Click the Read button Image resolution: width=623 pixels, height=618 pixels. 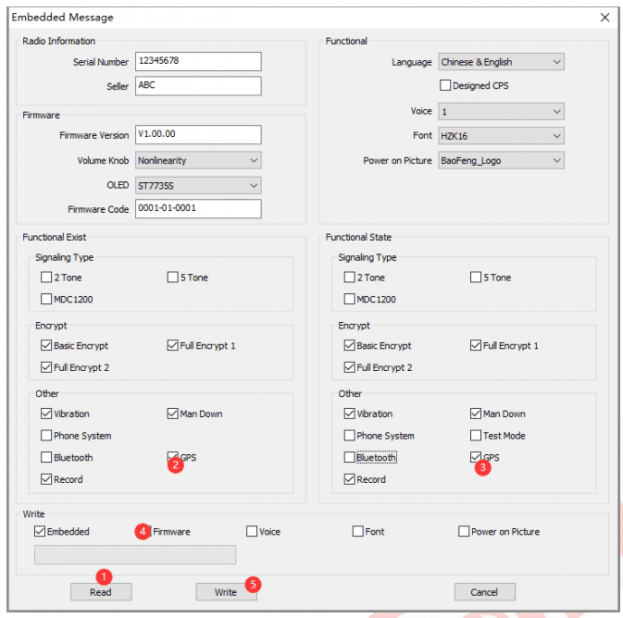pos(101,592)
